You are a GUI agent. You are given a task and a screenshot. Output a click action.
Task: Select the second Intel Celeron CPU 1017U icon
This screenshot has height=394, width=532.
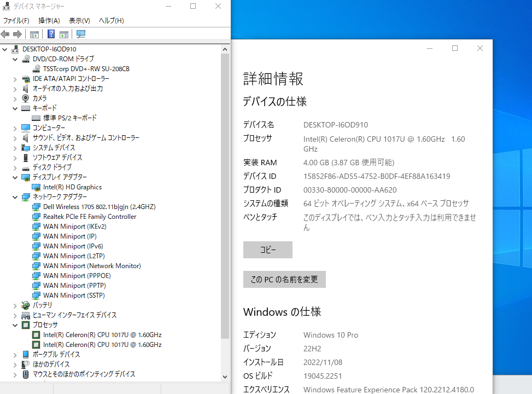36,345
